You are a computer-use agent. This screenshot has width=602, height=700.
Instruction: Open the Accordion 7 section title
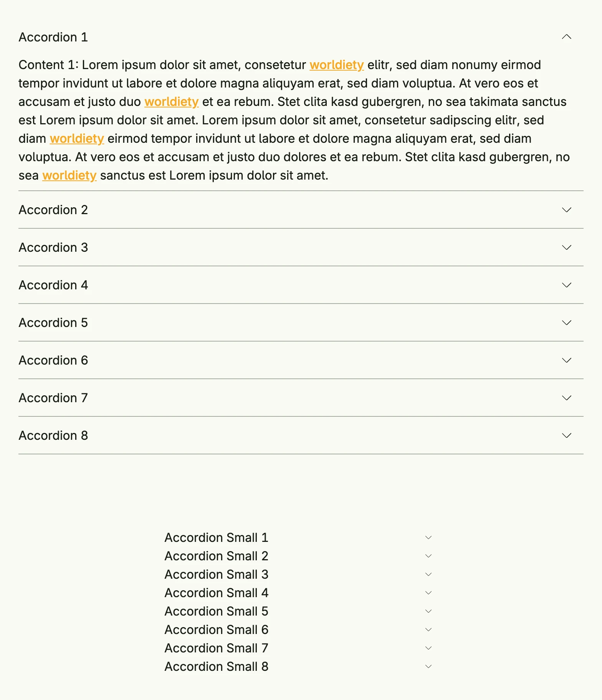tap(53, 398)
